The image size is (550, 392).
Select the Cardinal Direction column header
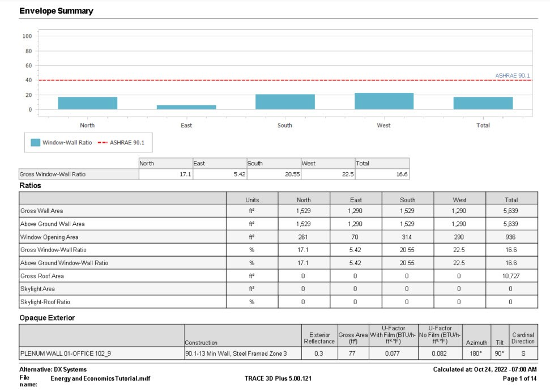coord(522,338)
